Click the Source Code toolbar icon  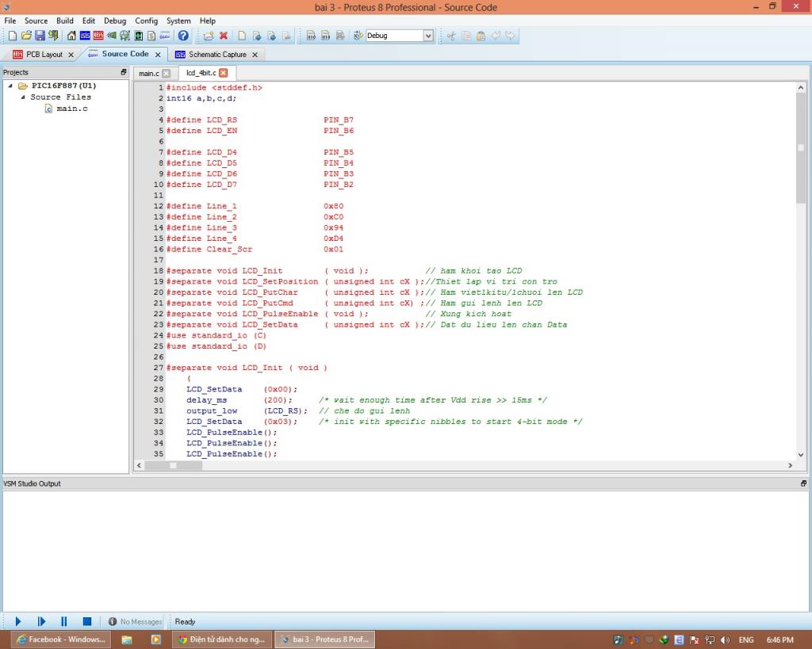pyautogui.click(x=165, y=36)
